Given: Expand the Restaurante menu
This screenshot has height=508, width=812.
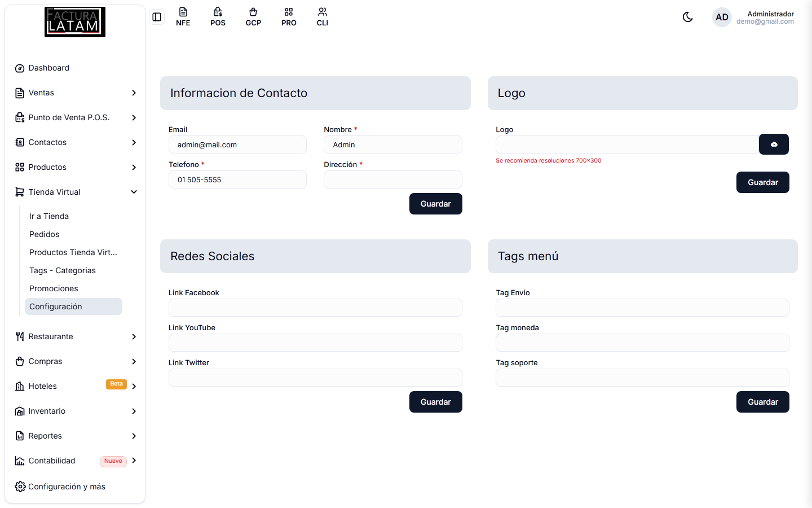Looking at the screenshot, I should pyautogui.click(x=75, y=336).
